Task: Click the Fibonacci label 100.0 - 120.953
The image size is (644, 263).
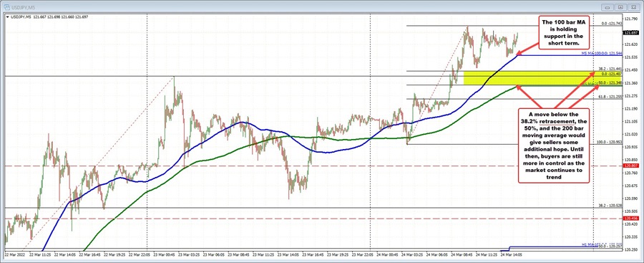Action: tap(610, 142)
